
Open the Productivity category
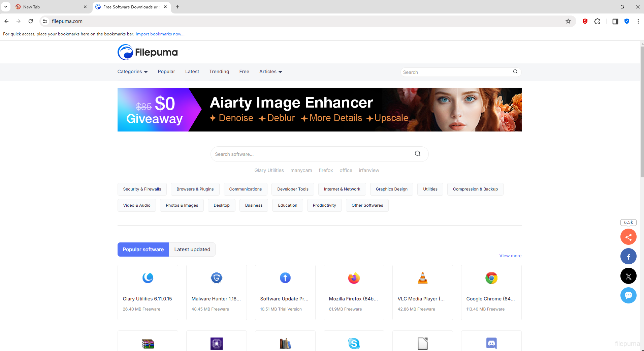pyautogui.click(x=324, y=205)
